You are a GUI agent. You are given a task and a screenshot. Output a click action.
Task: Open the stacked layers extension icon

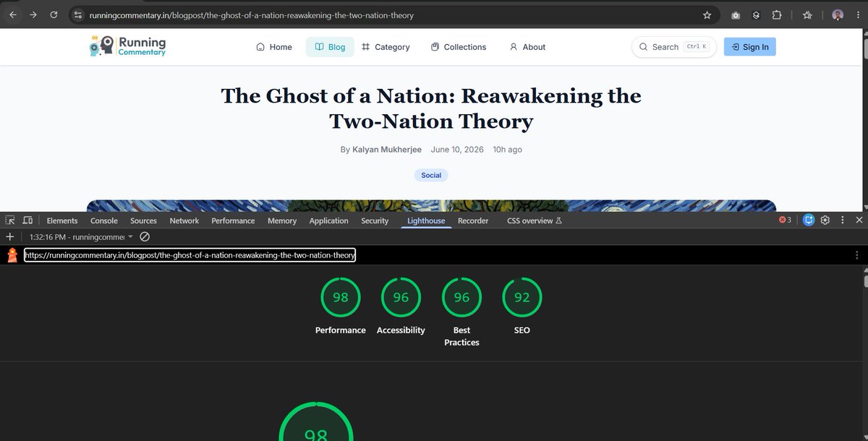756,15
